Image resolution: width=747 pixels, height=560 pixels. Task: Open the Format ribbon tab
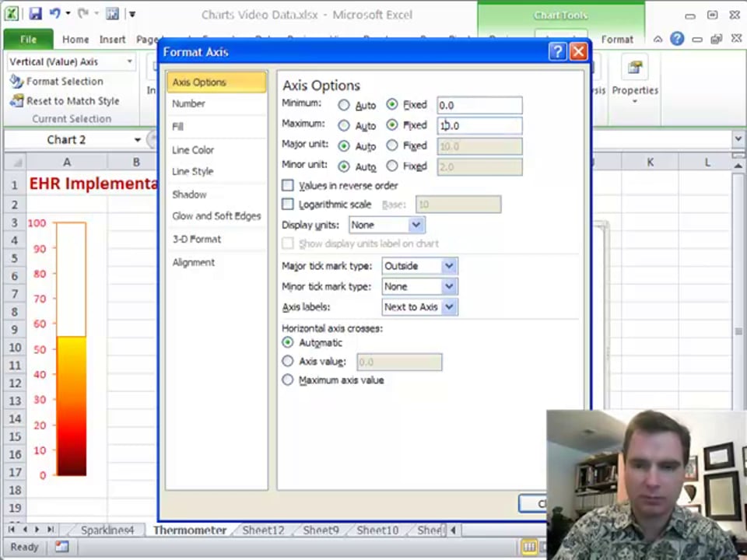tap(617, 40)
